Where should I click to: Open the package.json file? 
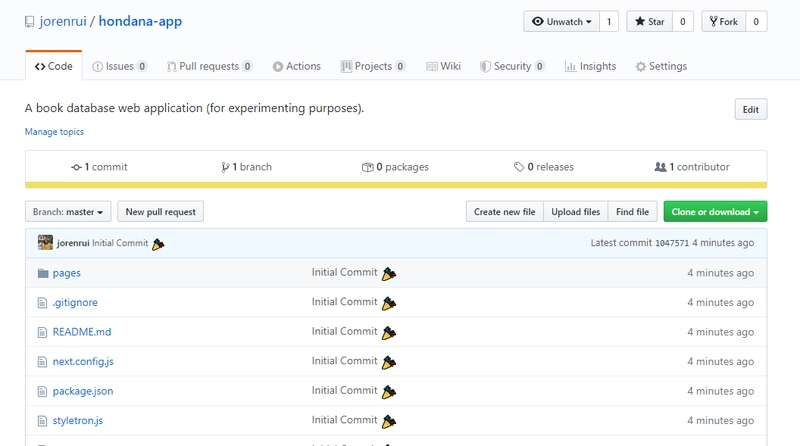(x=83, y=391)
